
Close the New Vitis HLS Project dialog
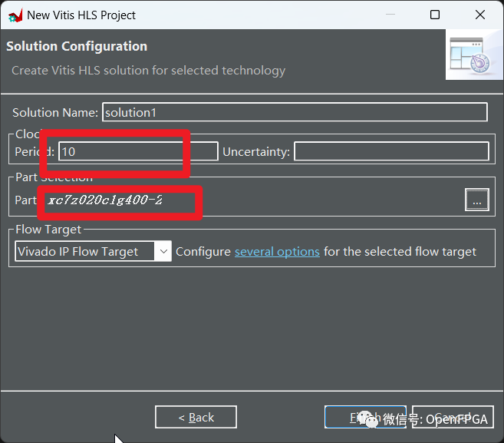(480, 15)
